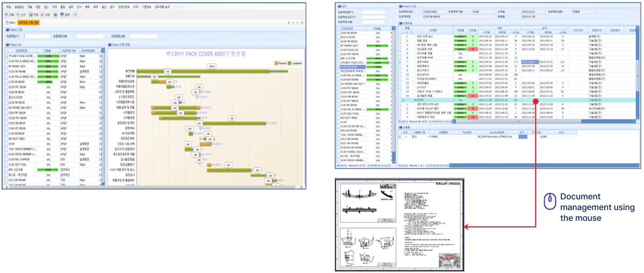Click the 100.0 label at the chart top
644x273 pixels.
point(211,67)
